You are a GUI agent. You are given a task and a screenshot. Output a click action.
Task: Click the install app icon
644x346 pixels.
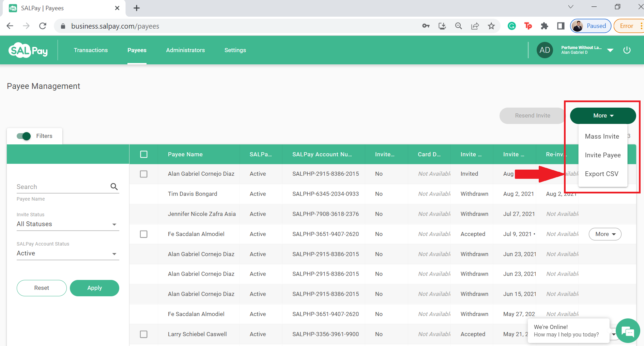click(x=442, y=26)
